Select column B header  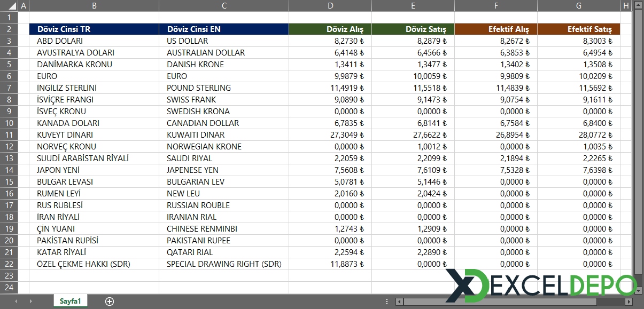(x=94, y=6)
